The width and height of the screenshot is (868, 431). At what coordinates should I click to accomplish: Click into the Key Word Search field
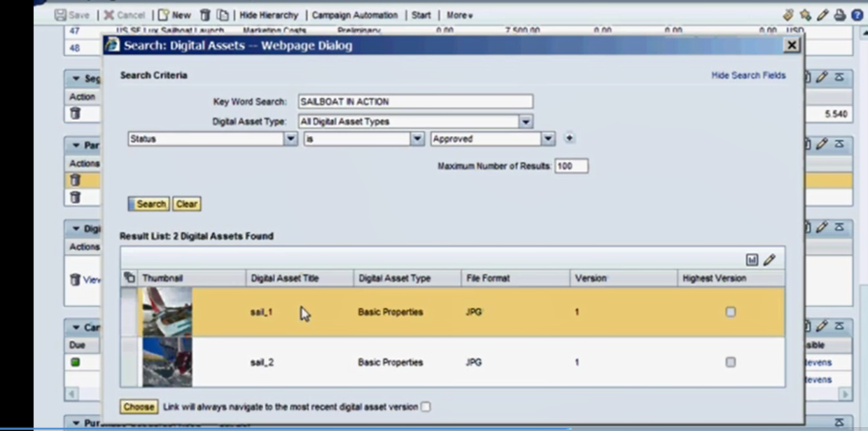click(x=415, y=102)
